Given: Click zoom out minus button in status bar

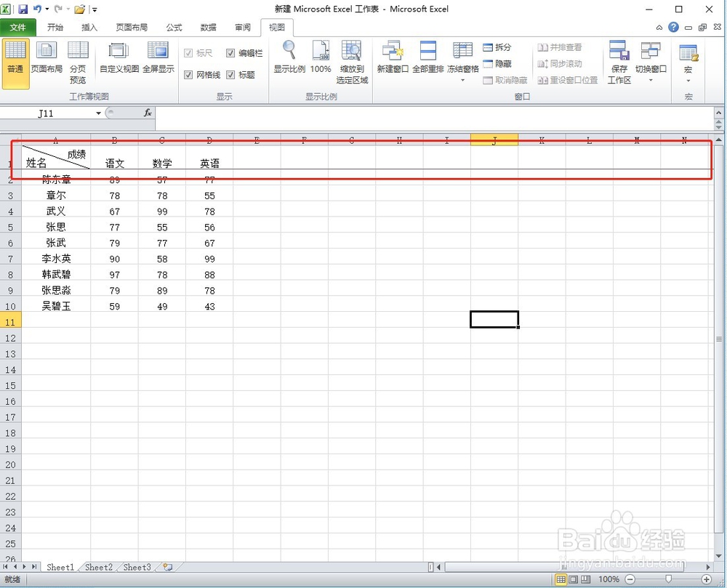Looking at the screenshot, I should pos(630,579).
